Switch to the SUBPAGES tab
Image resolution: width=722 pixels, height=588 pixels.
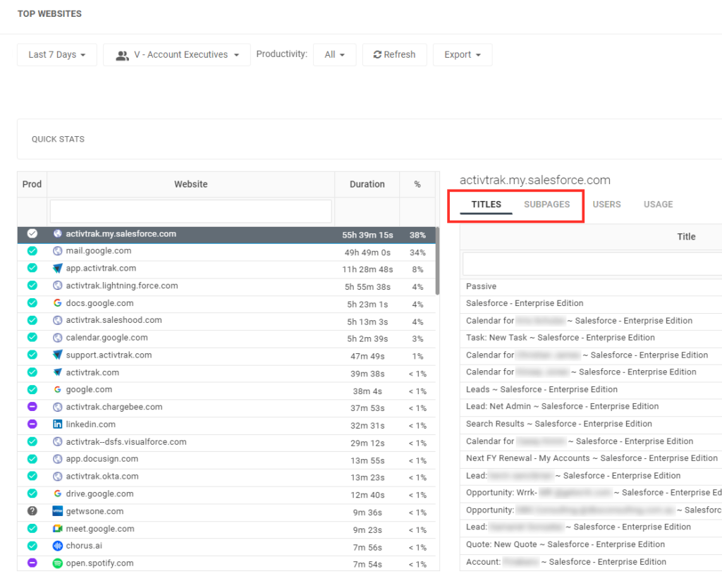tap(547, 204)
